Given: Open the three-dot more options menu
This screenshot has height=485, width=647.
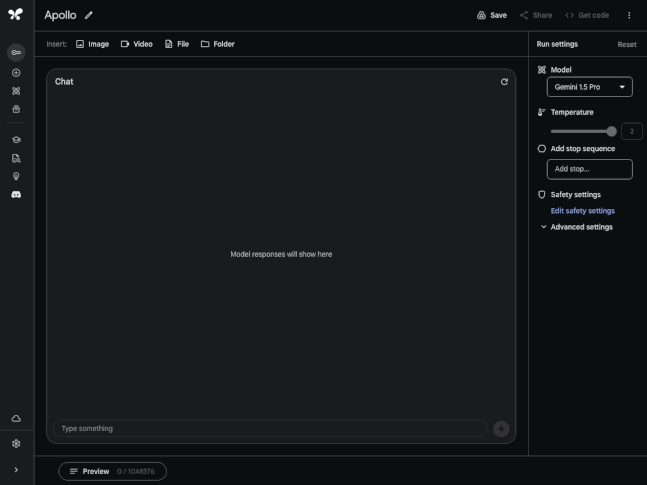Looking at the screenshot, I should (x=629, y=15).
